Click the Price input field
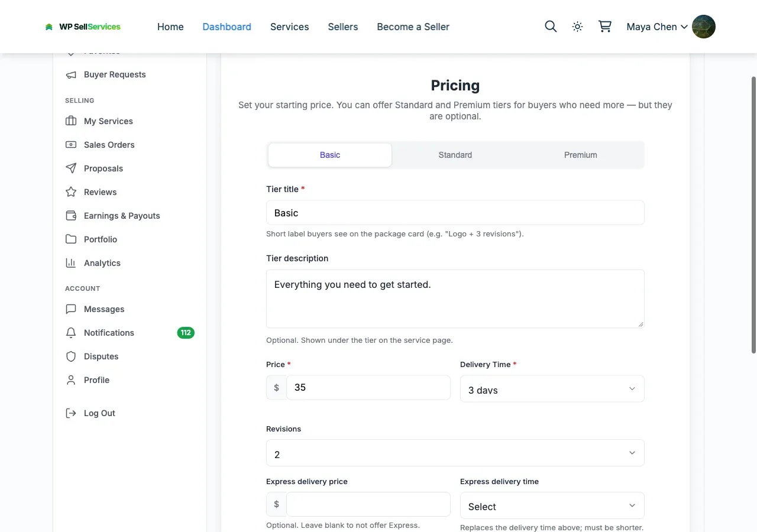The height and width of the screenshot is (532, 757). pos(368,388)
